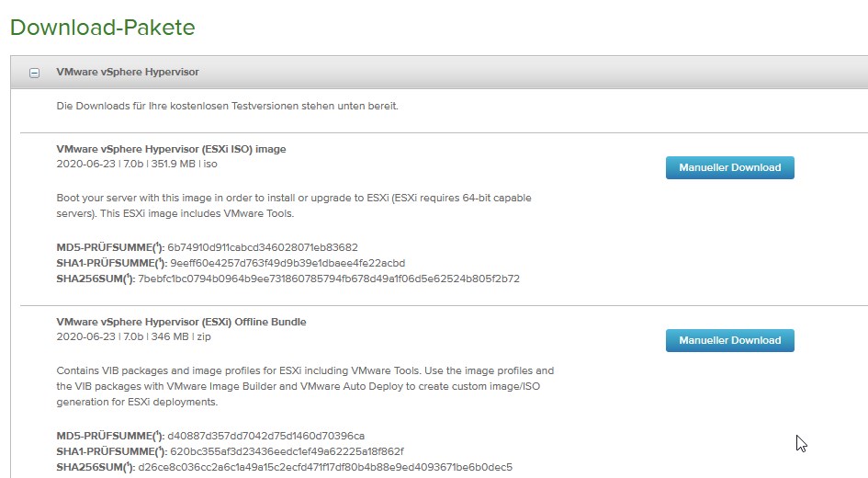Click the Offline Bundle MD5 checksum value
Screen dimensions: 868x478
point(265,436)
